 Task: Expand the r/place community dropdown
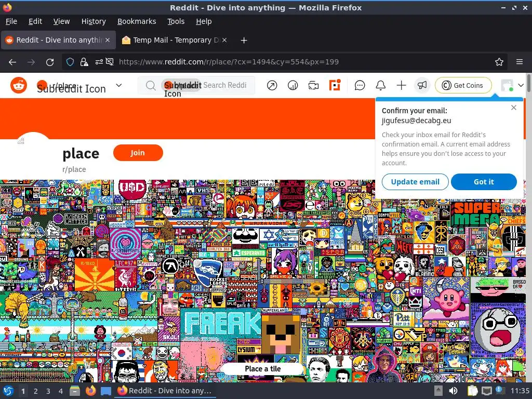(x=119, y=85)
